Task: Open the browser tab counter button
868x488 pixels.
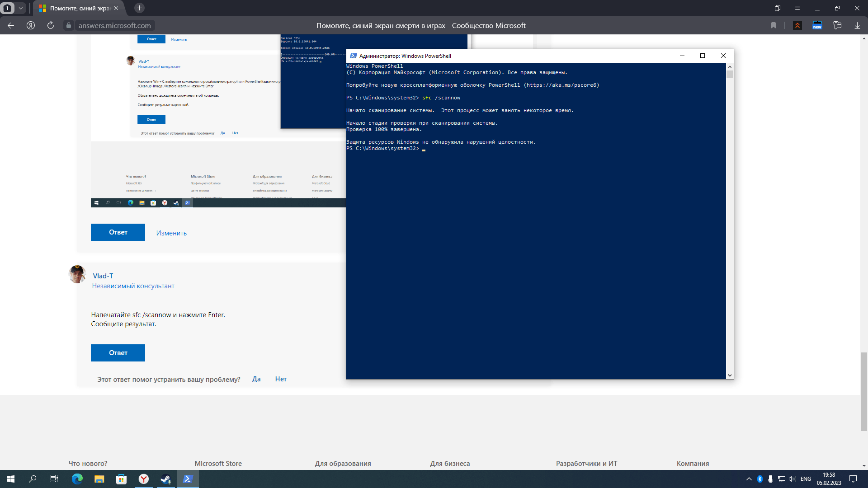Action: (7, 8)
